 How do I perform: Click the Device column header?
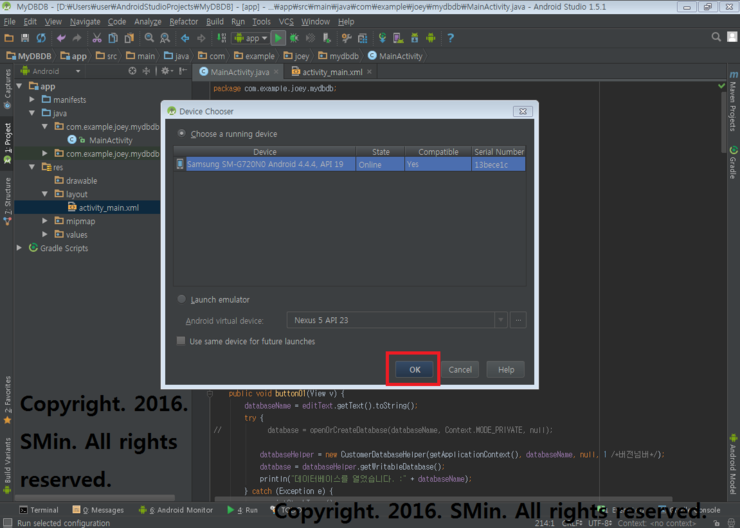[265, 152]
